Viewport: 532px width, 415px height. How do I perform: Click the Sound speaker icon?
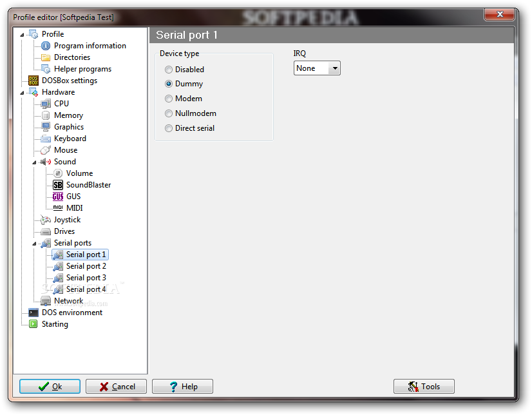pos(46,162)
